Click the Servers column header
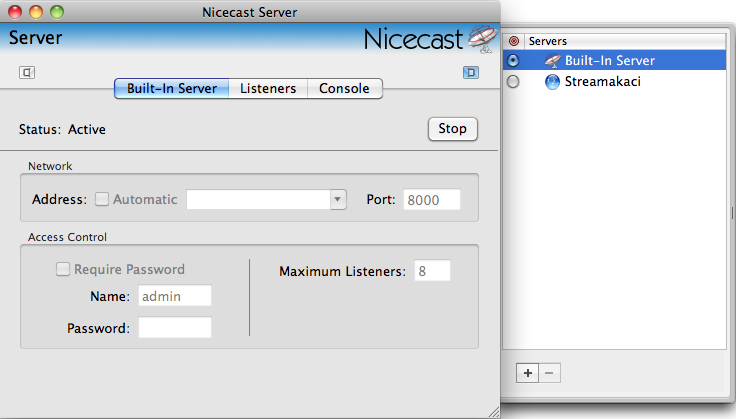The height and width of the screenshot is (419, 736). 625,41
